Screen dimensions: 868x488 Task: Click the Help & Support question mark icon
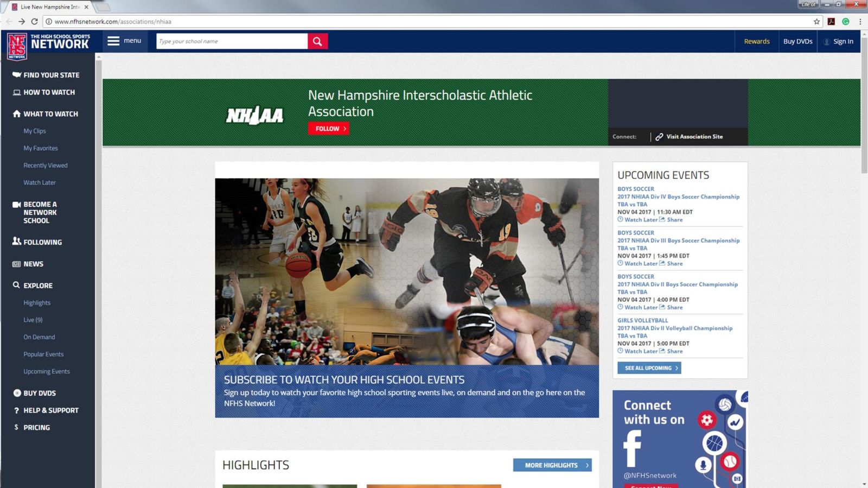point(16,410)
